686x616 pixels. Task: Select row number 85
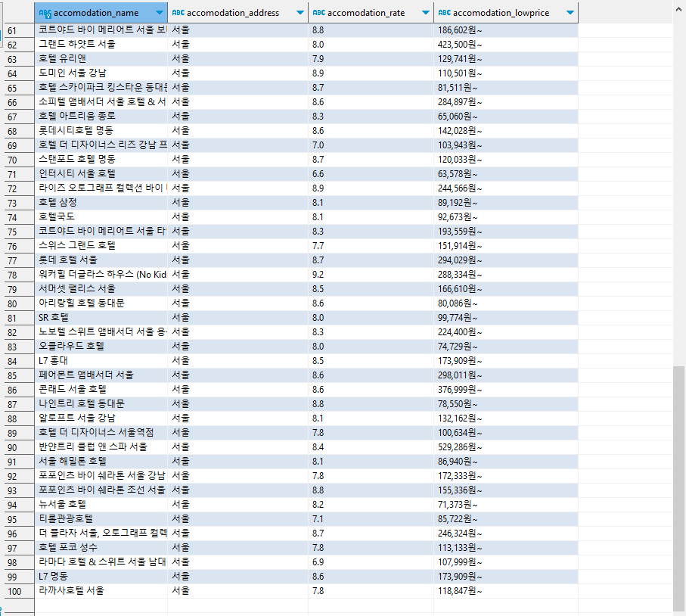pyautogui.click(x=19, y=375)
